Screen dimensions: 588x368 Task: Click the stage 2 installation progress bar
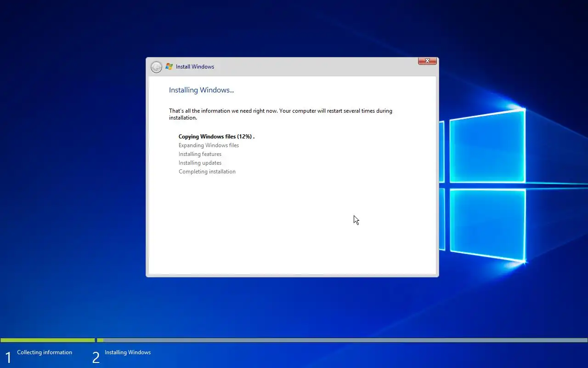342,340
